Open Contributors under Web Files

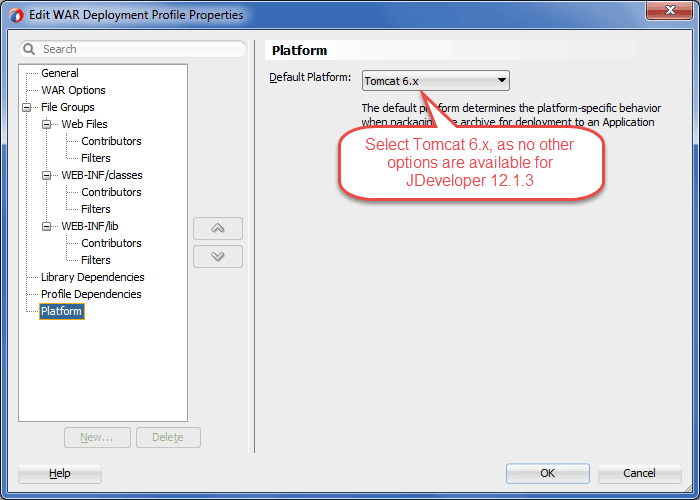pyautogui.click(x=111, y=141)
